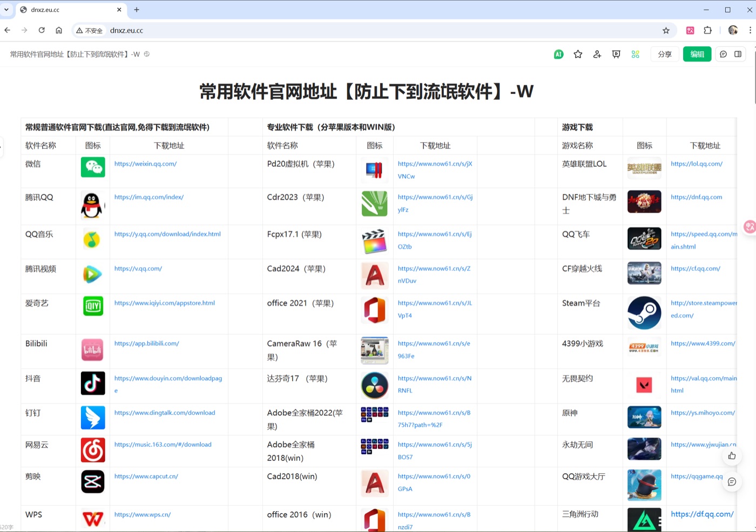Click the presentation screen icon in header

click(x=616, y=54)
